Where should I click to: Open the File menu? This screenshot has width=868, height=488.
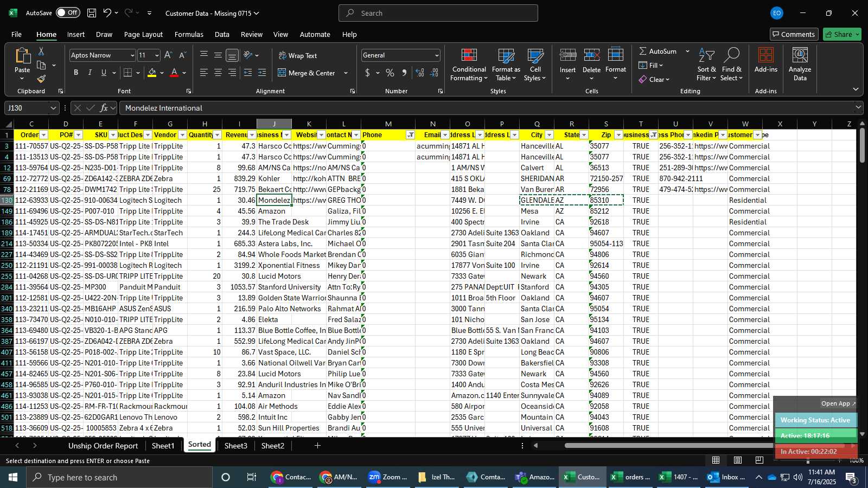coord(17,34)
